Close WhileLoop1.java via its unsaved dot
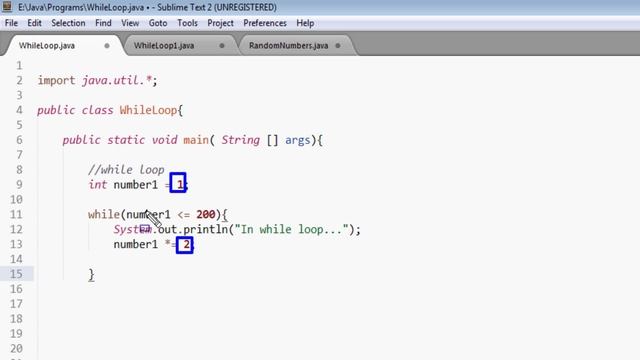This screenshot has width=640, height=360. point(222,46)
